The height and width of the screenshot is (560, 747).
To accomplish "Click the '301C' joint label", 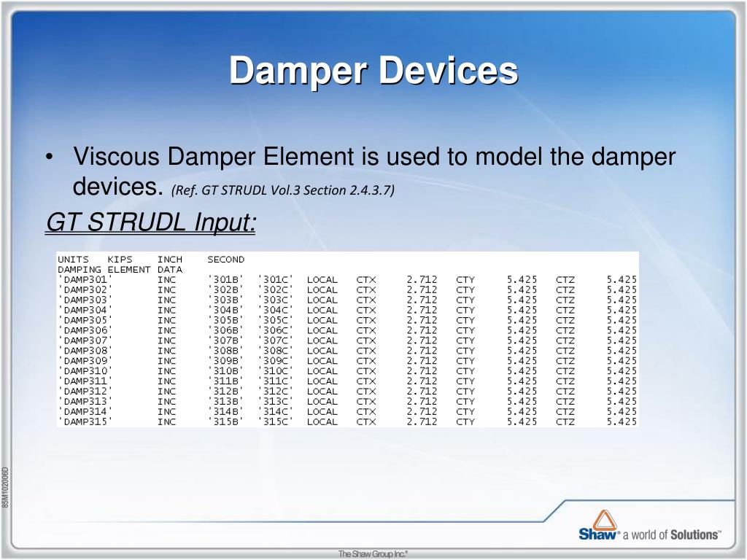I will pyautogui.click(x=275, y=279).
